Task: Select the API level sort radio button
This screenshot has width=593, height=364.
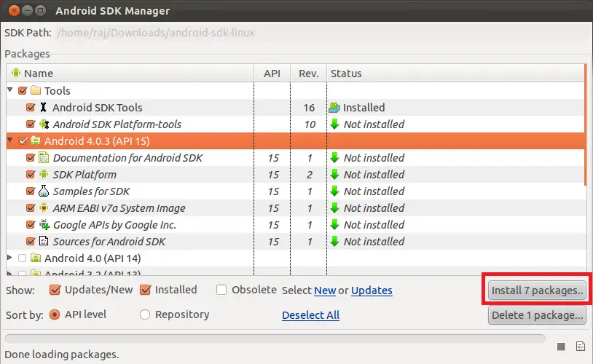Action: click(55, 314)
